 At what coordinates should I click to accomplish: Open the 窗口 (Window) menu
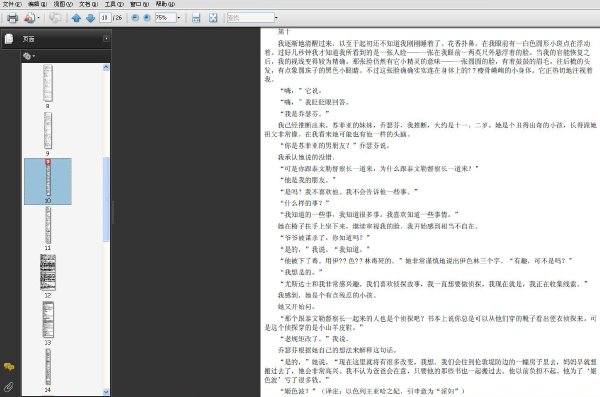139,4
